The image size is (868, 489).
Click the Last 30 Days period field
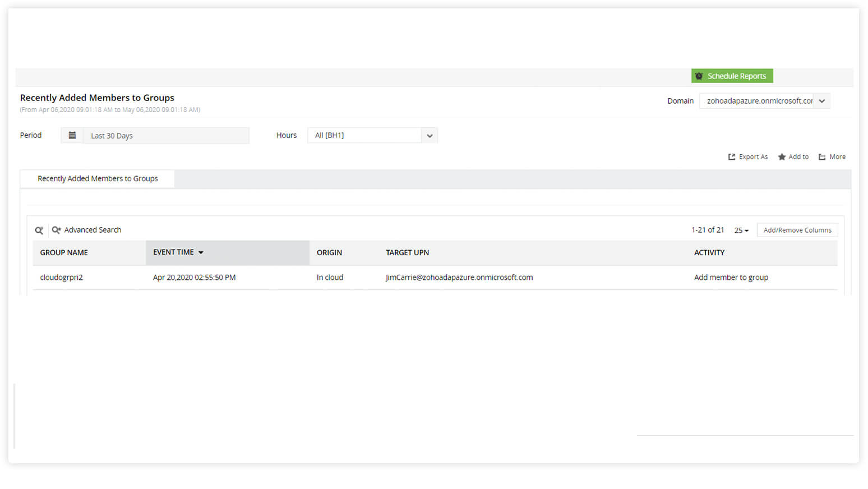[x=167, y=135]
